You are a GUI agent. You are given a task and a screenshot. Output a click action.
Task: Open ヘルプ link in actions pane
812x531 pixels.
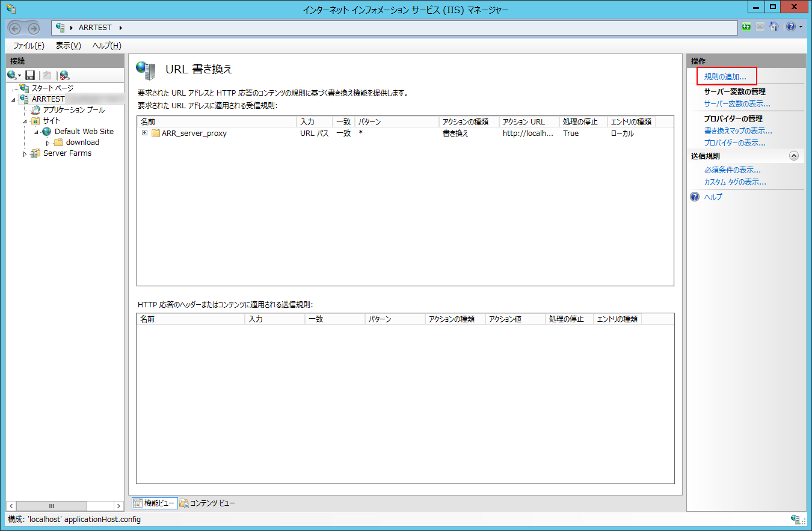[713, 197]
